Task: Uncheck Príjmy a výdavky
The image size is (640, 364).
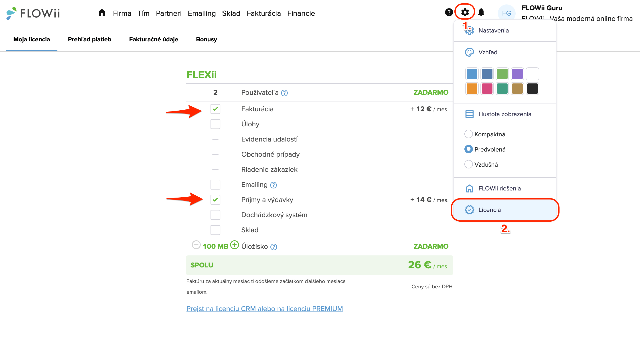Action: click(x=215, y=200)
